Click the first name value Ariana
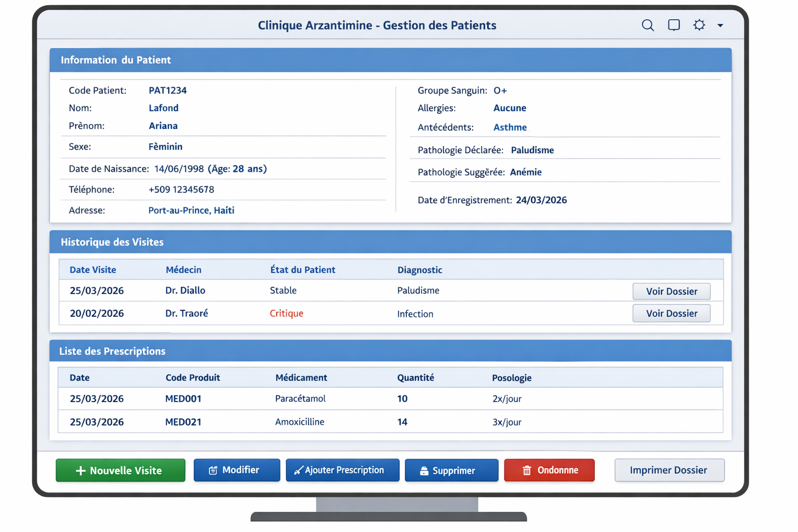The height and width of the screenshot is (532, 798). coord(163,126)
